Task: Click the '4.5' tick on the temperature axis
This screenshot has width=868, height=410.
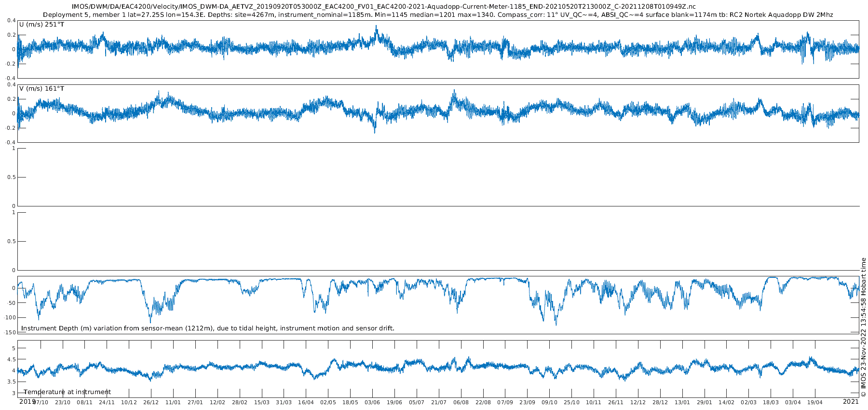Action: click(11, 359)
